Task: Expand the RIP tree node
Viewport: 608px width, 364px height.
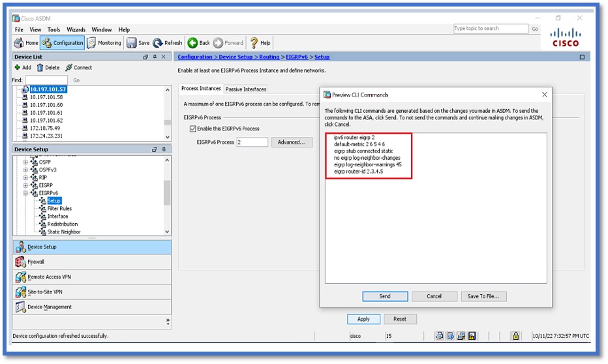Action: point(25,177)
